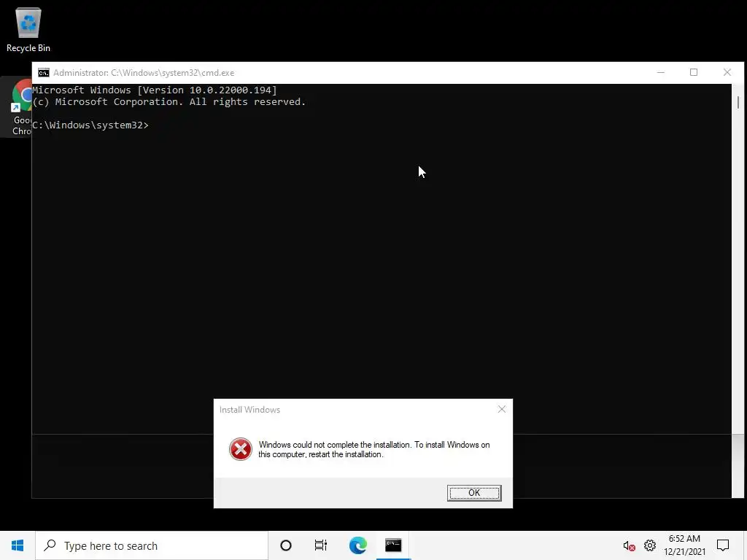
Task: Open Cortana from the taskbar circle
Action: coord(286,545)
